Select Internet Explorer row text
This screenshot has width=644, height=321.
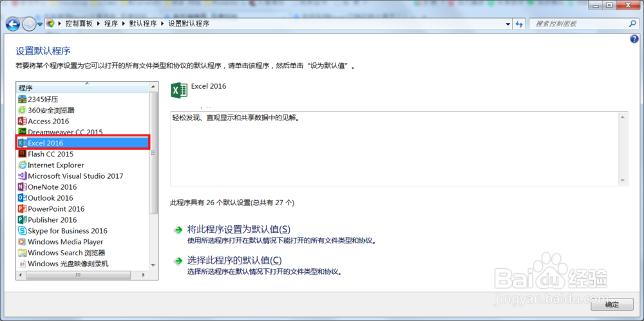[x=56, y=165]
